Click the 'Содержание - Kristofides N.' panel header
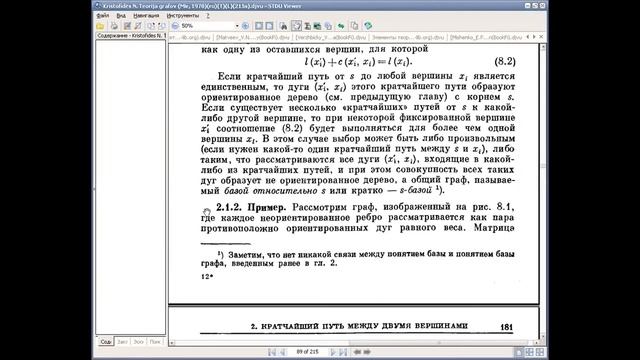 [x=131, y=36]
